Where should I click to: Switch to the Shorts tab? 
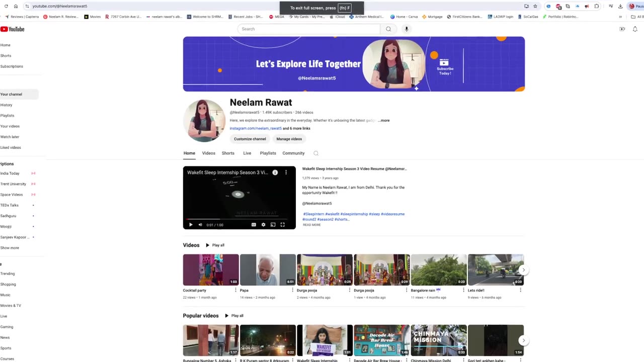(228, 153)
